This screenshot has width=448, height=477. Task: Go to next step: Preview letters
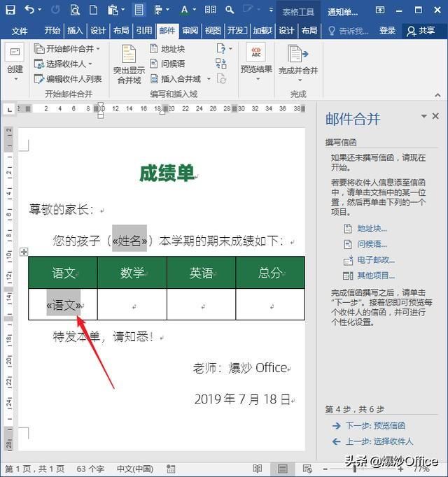(x=375, y=425)
